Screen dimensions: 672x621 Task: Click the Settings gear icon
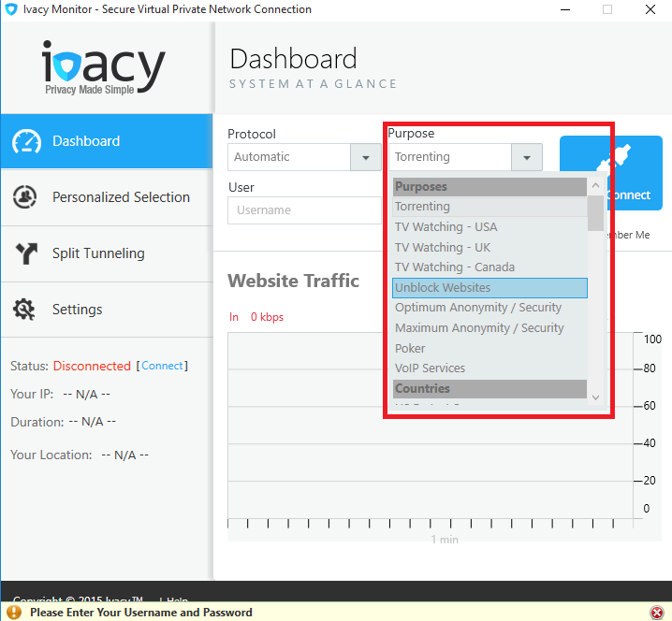pos(25,310)
